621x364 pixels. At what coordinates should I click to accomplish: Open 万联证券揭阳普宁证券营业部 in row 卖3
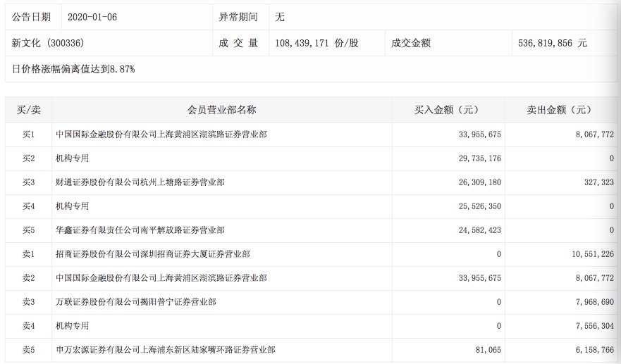point(136,302)
